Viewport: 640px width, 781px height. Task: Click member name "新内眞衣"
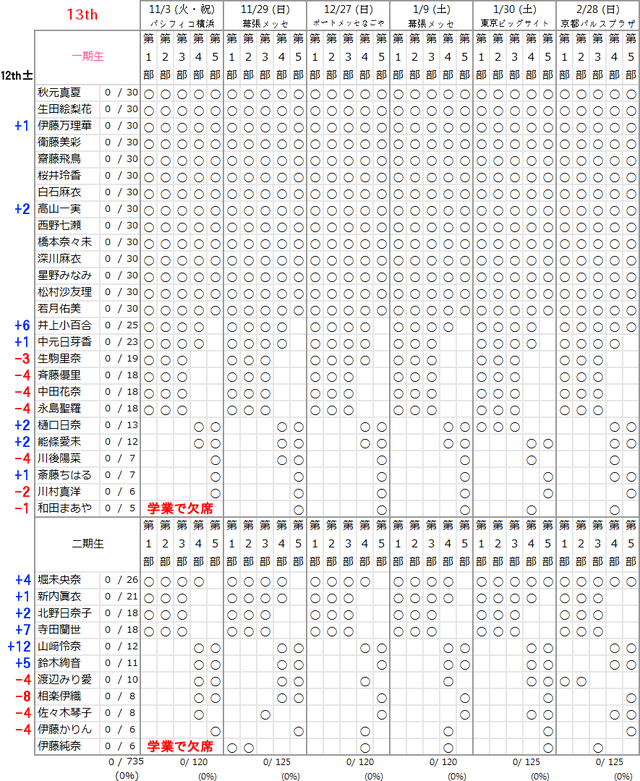click(59, 596)
